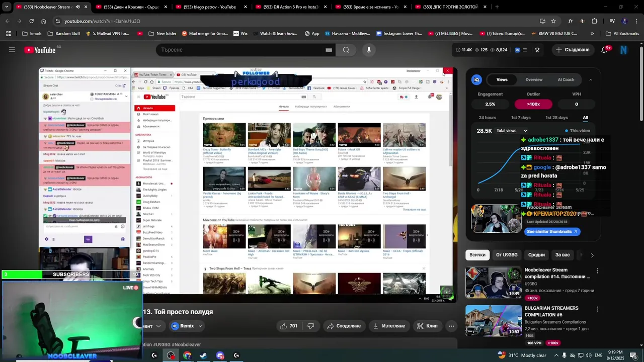Screen dimensions: 644x362
Task: Switch to the Overview tab in vidIQ panel
Action: [x=534, y=79]
